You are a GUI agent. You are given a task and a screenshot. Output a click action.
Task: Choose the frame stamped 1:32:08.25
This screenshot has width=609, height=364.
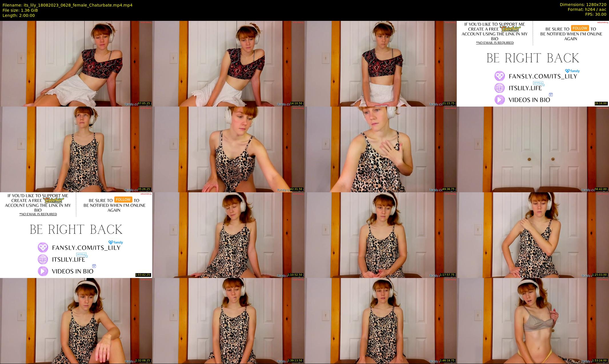(x=76, y=321)
